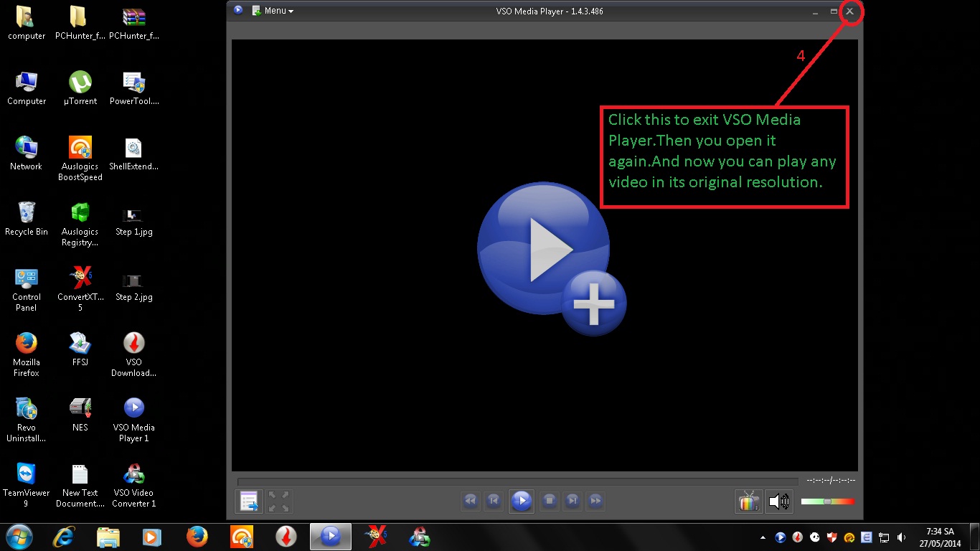Viewport: 980px width, 551px height.
Task: Select the PCHunter folder on desktop
Action: (80, 22)
